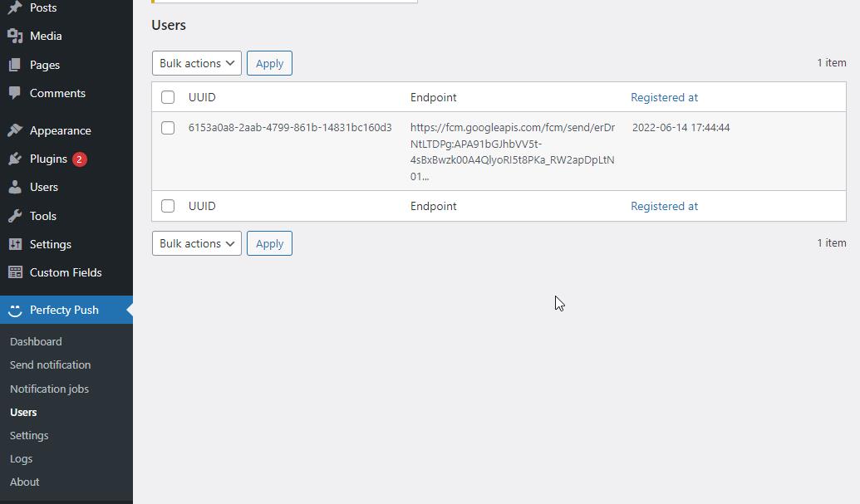Open Perfecty Push Settings submenu above Logs
This screenshot has width=860, height=504.
(x=29, y=436)
